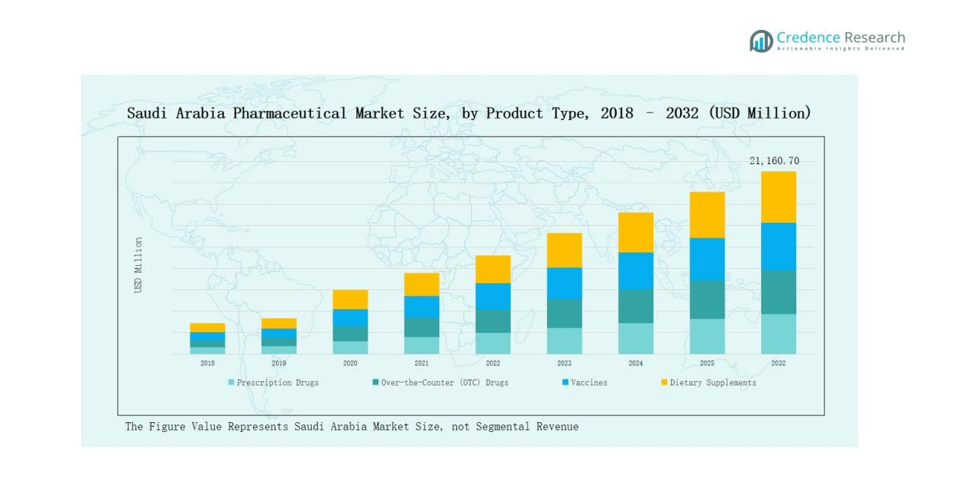Click the Over-the-Counter (OTC) Drugs legend swatch
Image resolution: width=976 pixels, height=492 pixels.
pyautogui.click(x=376, y=383)
